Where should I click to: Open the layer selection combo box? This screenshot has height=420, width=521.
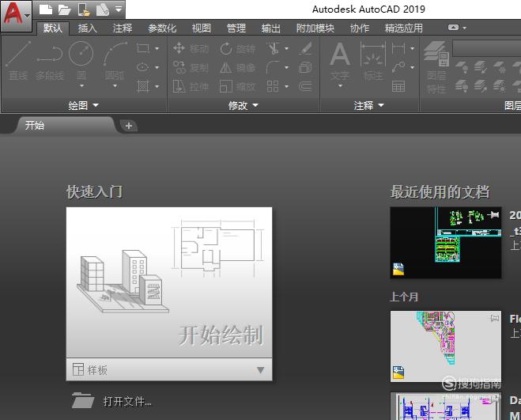pos(486,49)
